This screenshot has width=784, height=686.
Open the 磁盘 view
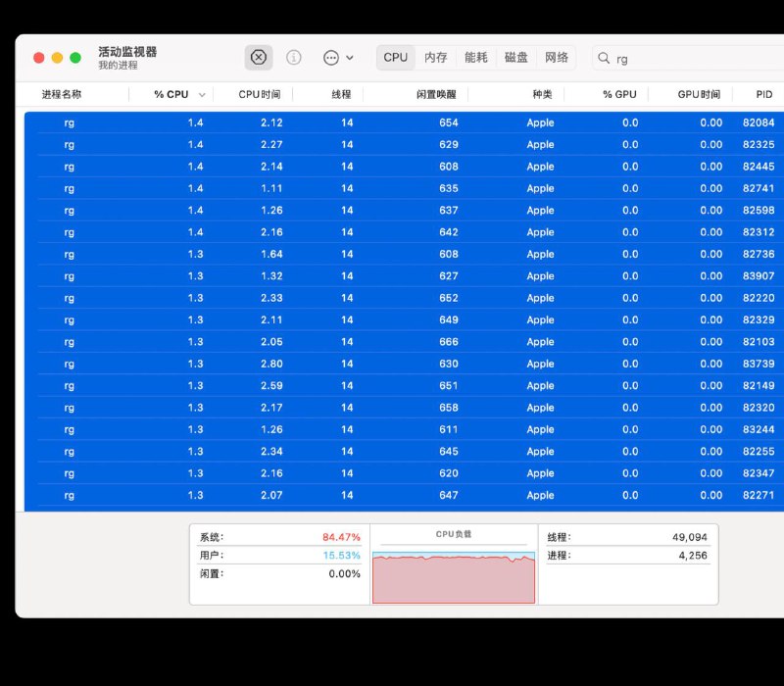516,58
